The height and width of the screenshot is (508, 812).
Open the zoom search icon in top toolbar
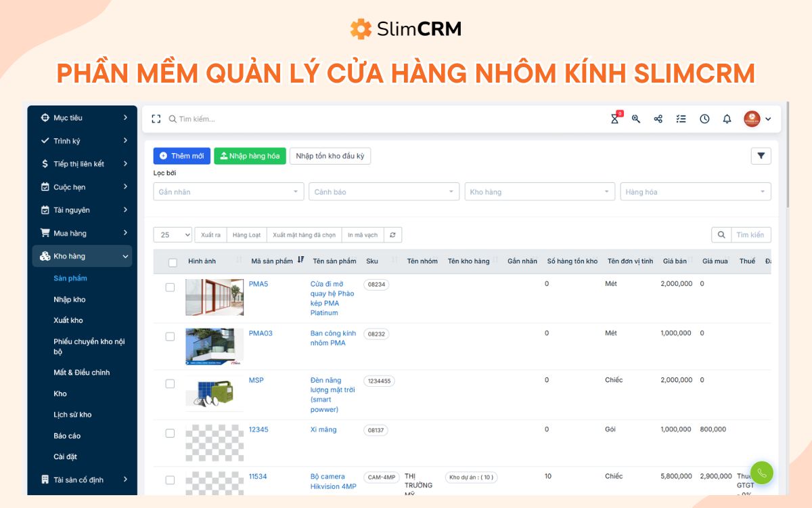click(635, 119)
